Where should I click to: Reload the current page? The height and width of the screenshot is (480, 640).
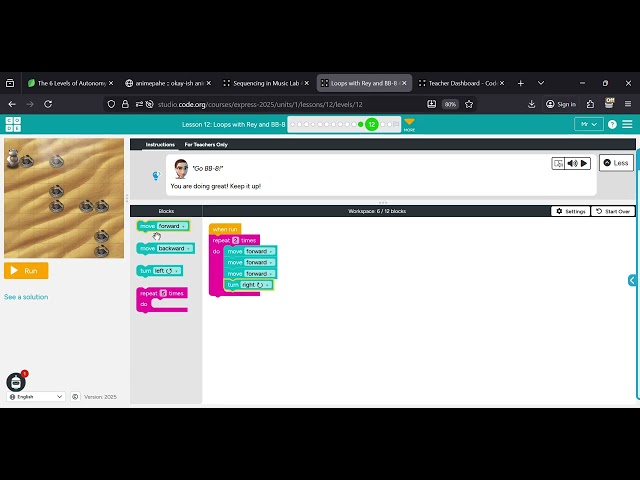point(48,104)
